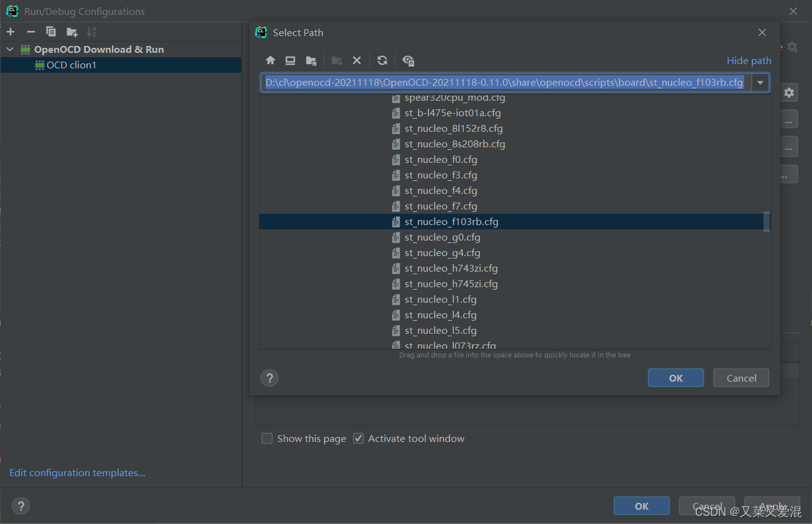Image resolution: width=812 pixels, height=524 pixels.
Task: Remove selected configuration with minus icon
Action: click(30, 32)
